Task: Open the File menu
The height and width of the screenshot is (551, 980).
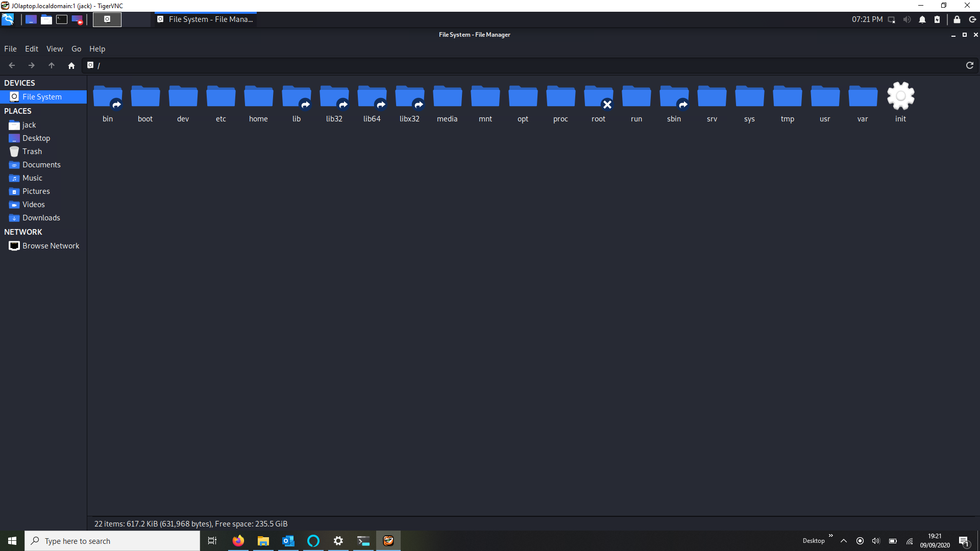Action: tap(10, 49)
